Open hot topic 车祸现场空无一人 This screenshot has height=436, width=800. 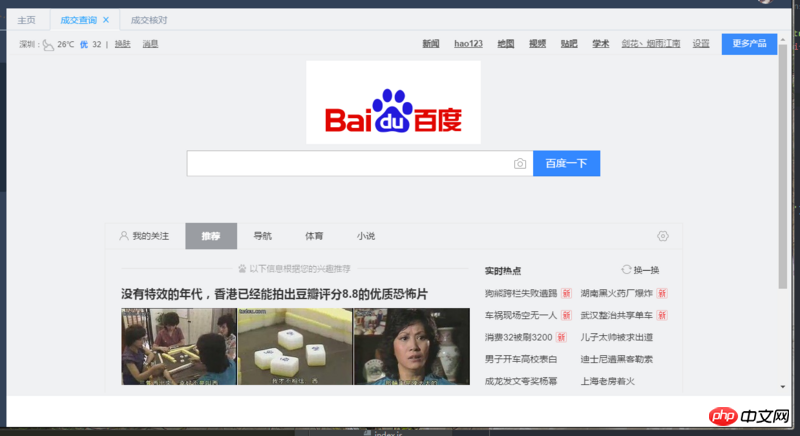point(521,315)
